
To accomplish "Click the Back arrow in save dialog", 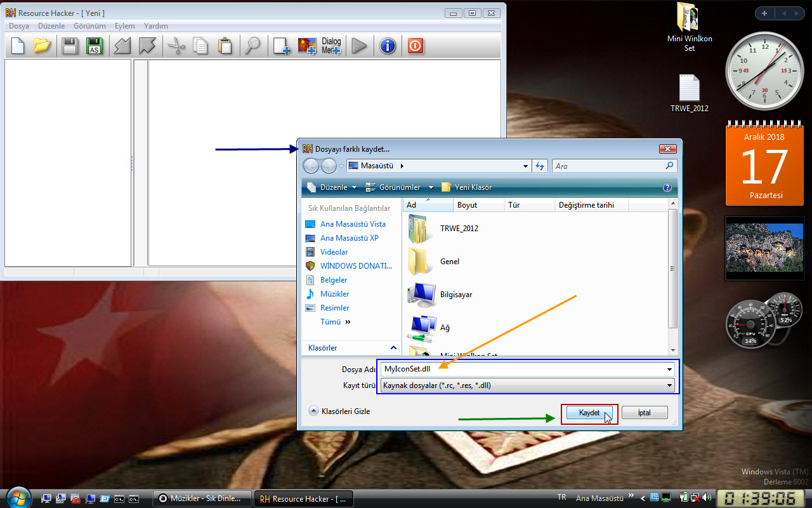I will pos(311,166).
